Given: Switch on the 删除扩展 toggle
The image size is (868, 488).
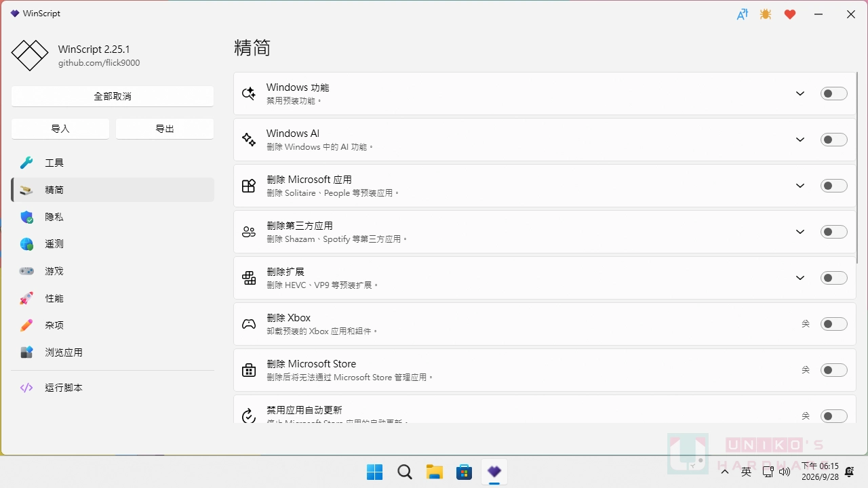Looking at the screenshot, I should point(833,278).
